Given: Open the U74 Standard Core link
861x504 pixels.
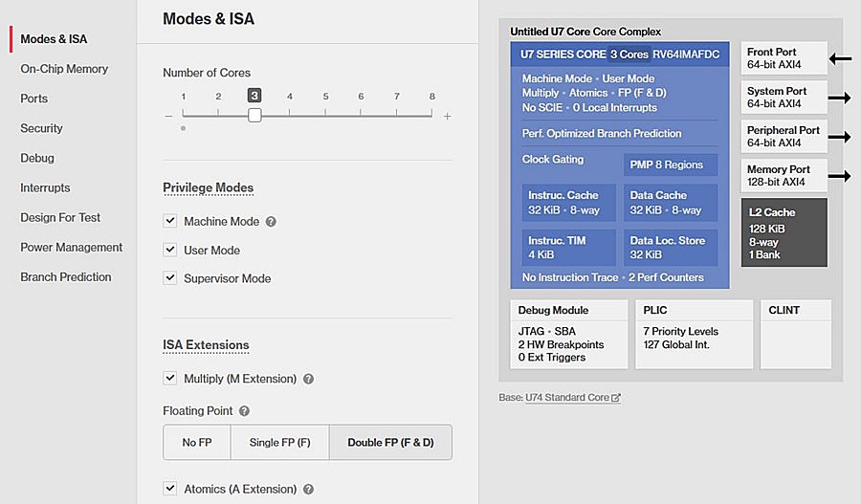Looking at the screenshot, I should pos(566,398).
